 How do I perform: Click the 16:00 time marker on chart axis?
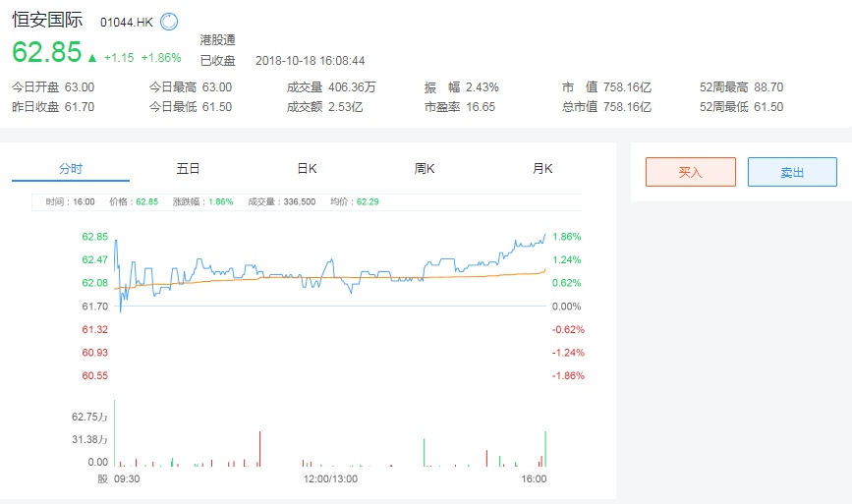pyautogui.click(x=534, y=479)
